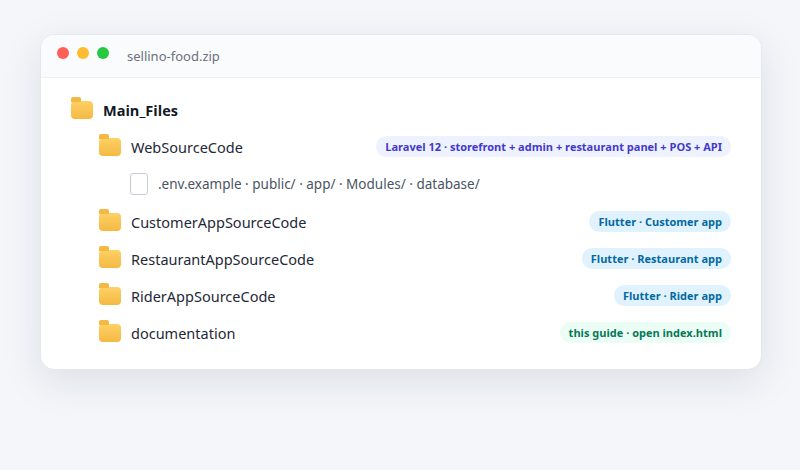Close the window with the red button

tap(63, 53)
